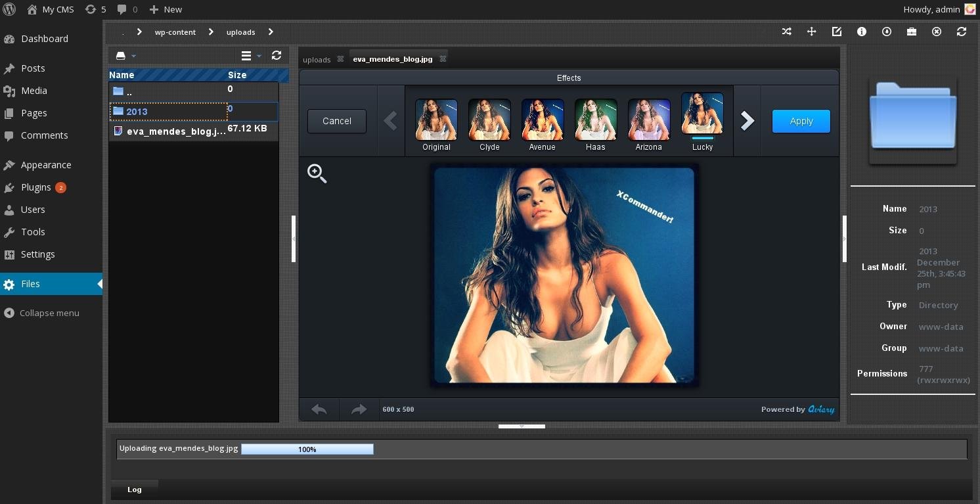Click the shuffle icon in the top toolbar

786,32
